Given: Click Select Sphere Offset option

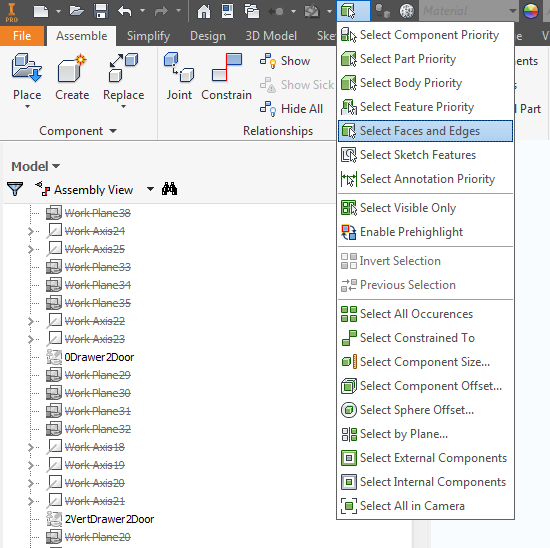Looking at the screenshot, I should (x=425, y=410).
